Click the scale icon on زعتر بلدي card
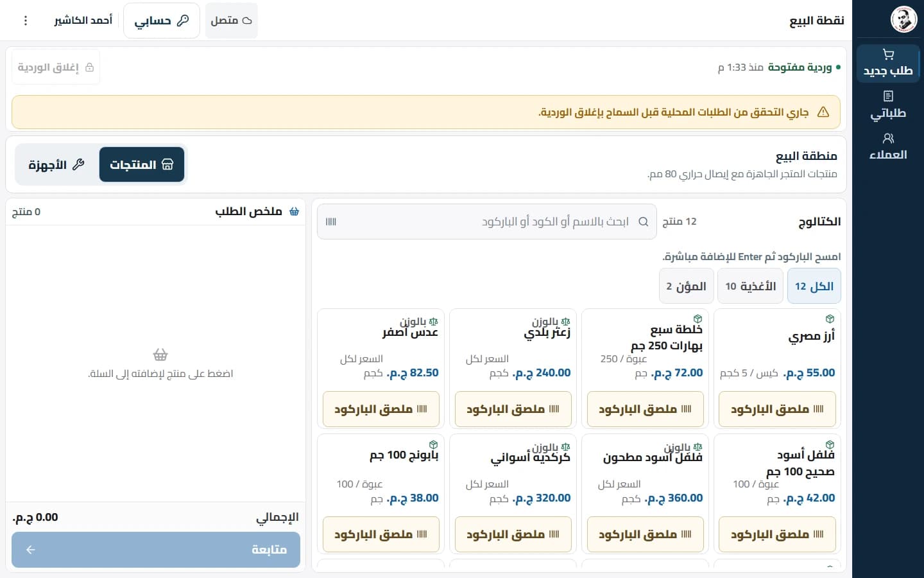The width and height of the screenshot is (924, 578). (565, 321)
